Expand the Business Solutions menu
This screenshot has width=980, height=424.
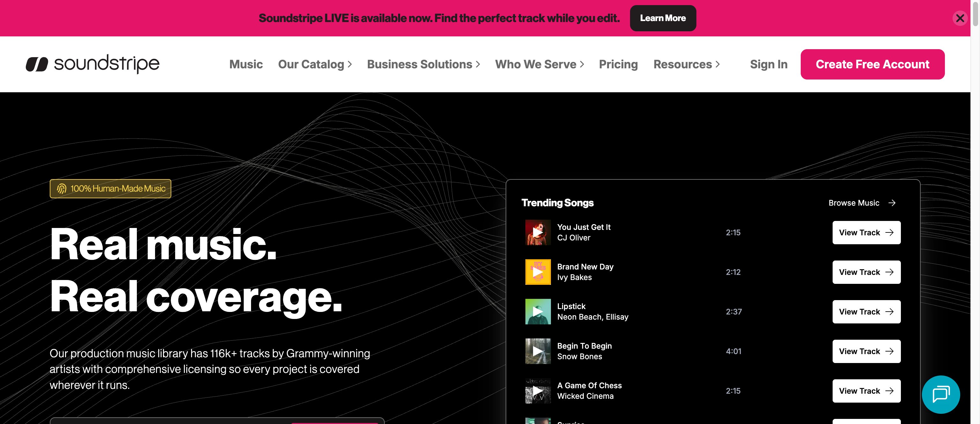tap(423, 64)
